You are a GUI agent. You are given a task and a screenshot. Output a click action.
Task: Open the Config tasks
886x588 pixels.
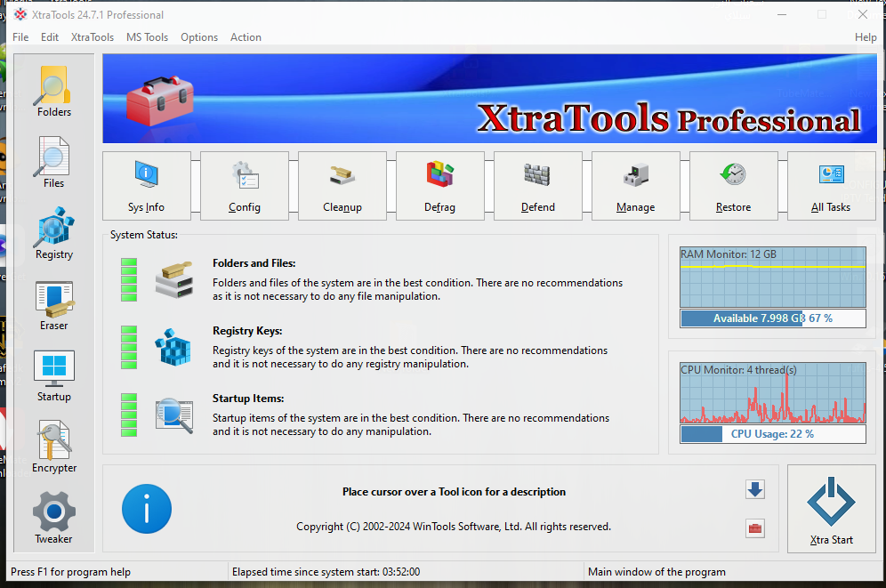244,186
